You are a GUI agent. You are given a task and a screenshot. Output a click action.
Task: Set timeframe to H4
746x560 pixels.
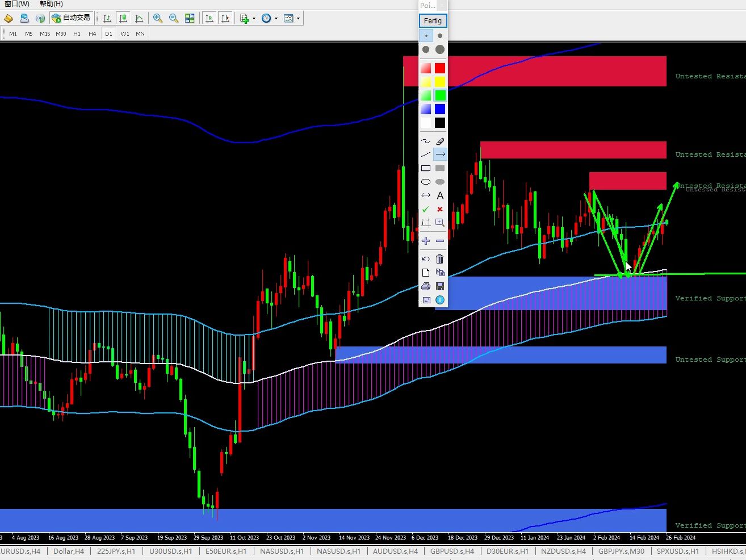coord(93,34)
